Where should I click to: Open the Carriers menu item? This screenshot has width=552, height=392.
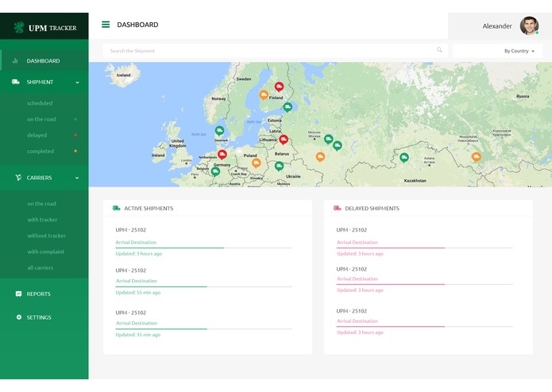[44, 178]
